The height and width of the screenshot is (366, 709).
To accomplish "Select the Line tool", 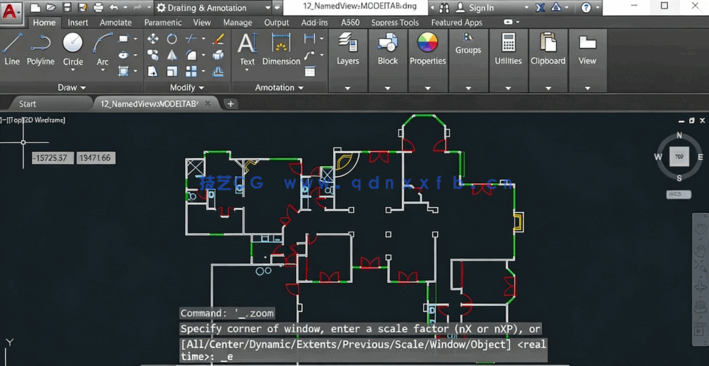I will pyautogui.click(x=12, y=49).
